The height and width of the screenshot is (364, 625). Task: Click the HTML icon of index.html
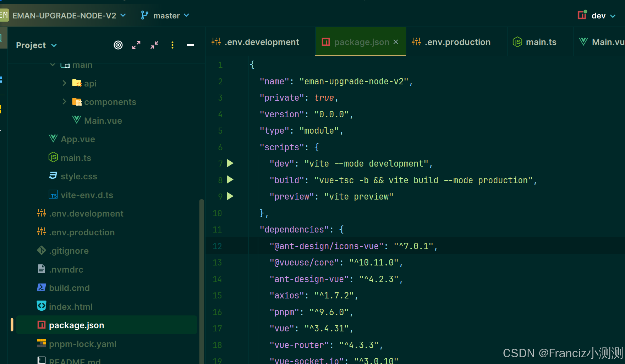coord(42,306)
